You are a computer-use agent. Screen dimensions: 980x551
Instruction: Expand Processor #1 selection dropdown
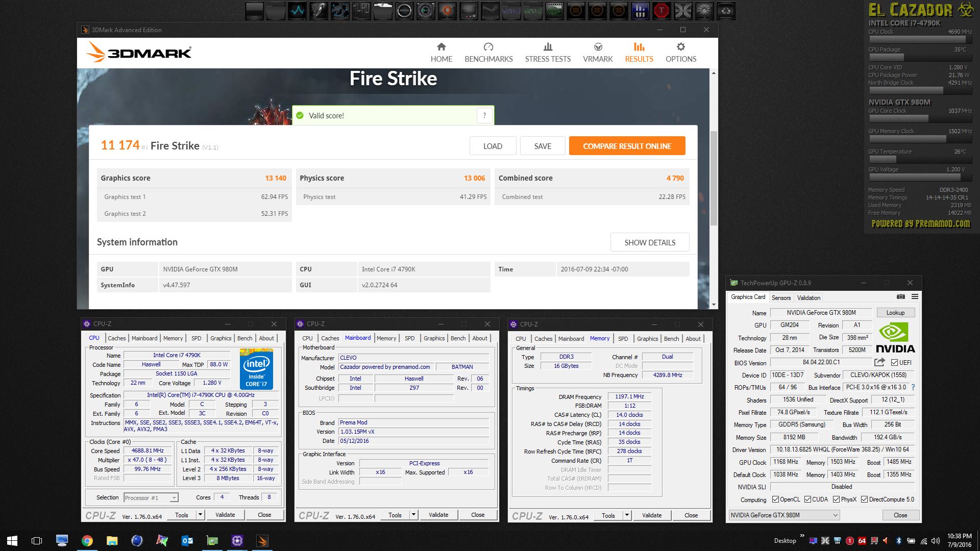pos(174,498)
